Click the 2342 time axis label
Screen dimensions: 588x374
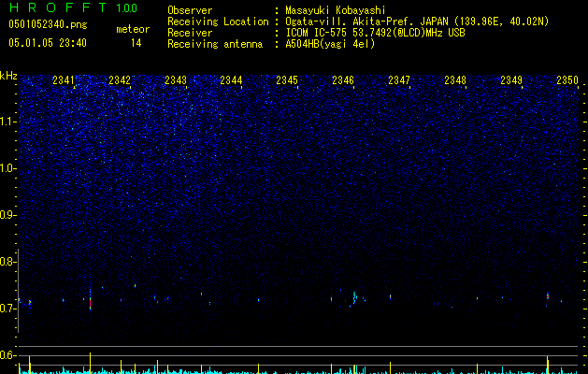(120, 79)
